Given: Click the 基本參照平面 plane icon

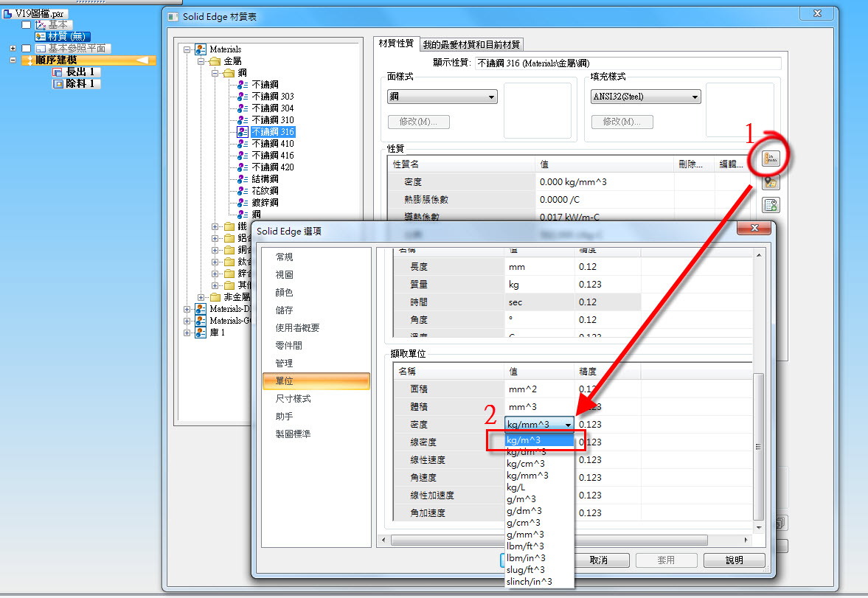Looking at the screenshot, I should 41,49.
